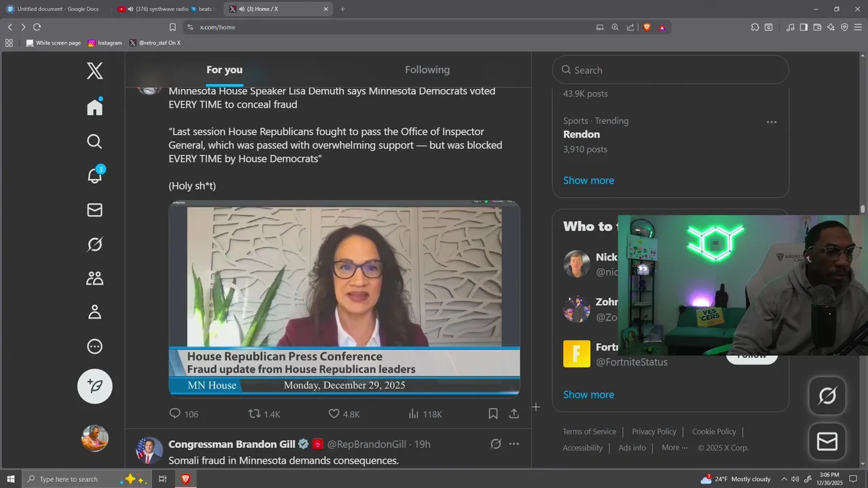This screenshot has height=488, width=868.
Task: Open Windows Start menu
Action: click(x=10, y=479)
